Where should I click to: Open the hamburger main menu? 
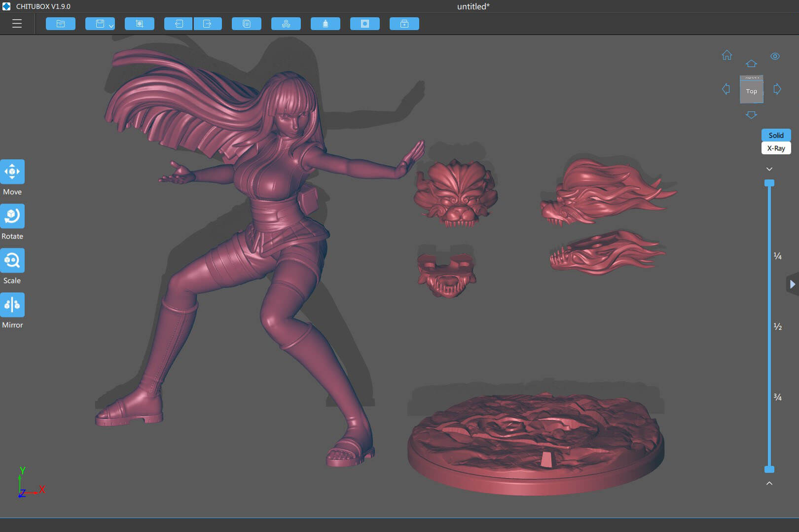click(17, 24)
